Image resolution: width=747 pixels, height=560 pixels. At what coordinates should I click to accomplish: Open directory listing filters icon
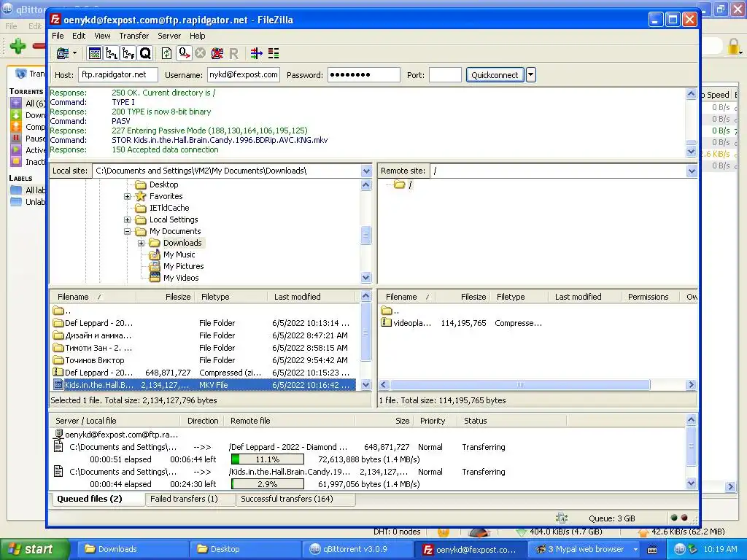click(x=257, y=53)
